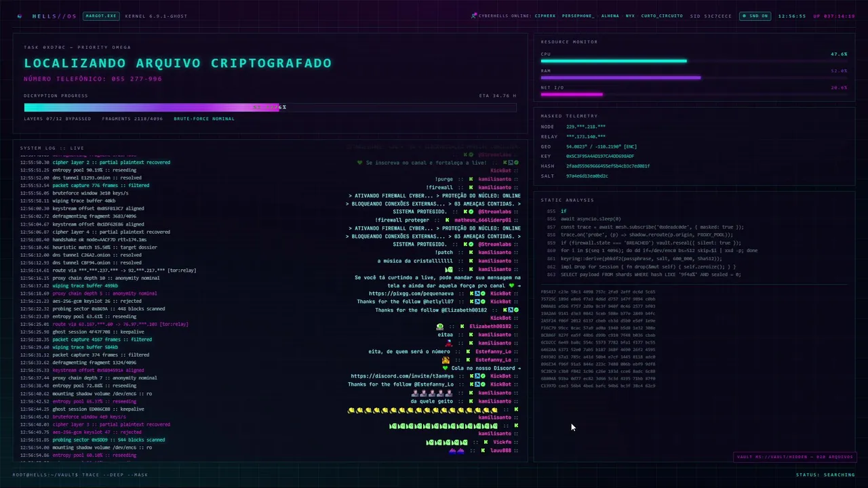Viewport: 868px width, 488px height.
Task: Click the five grey emotes above 'da quele geito'
Action: [432, 393]
